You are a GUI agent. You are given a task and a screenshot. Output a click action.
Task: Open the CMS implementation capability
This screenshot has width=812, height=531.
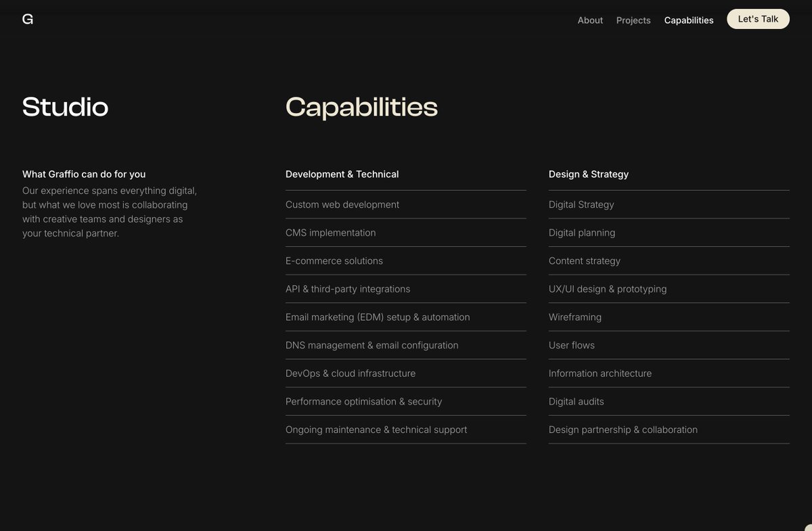tap(330, 232)
